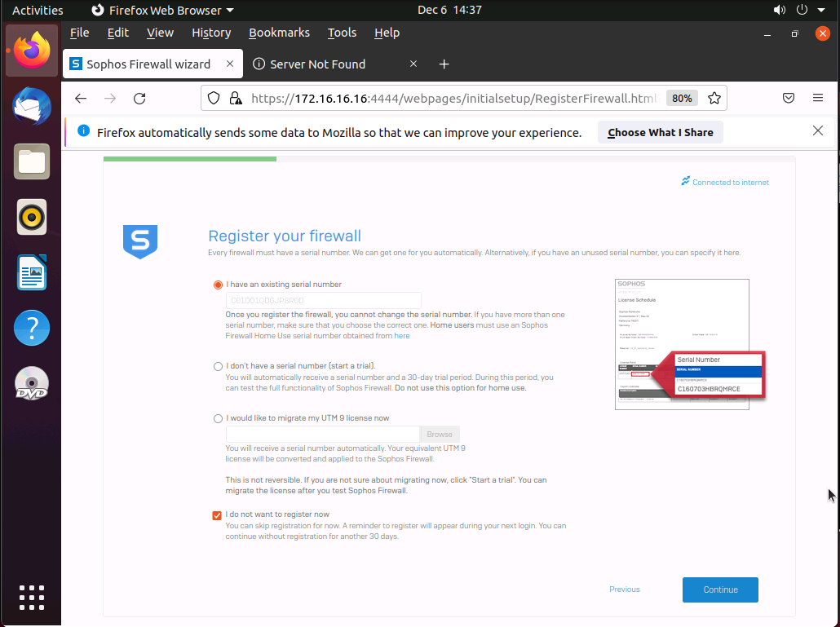840x627 pixels.
Task: Open the Save to Pocket icon
Action: pyautogui.click(x=789, y=99)
